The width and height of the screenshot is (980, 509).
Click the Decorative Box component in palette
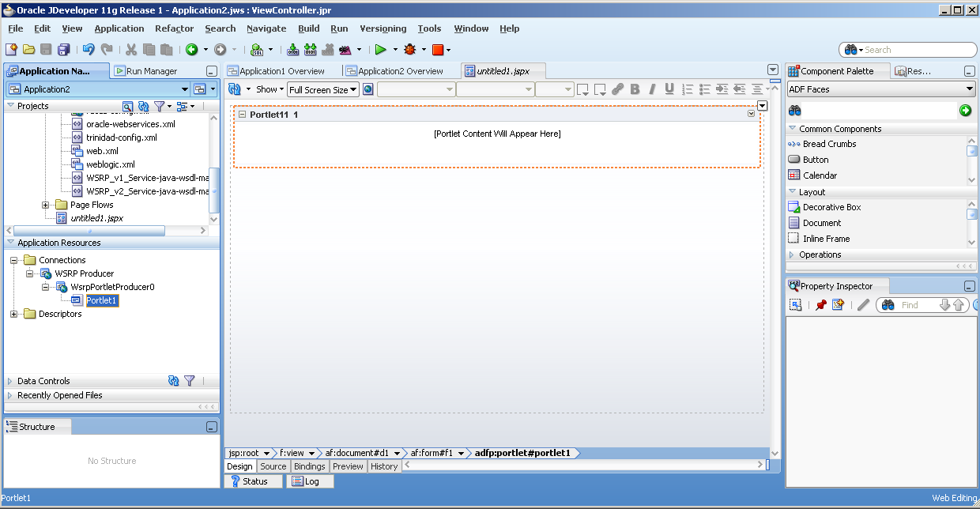tap(831, 207)
